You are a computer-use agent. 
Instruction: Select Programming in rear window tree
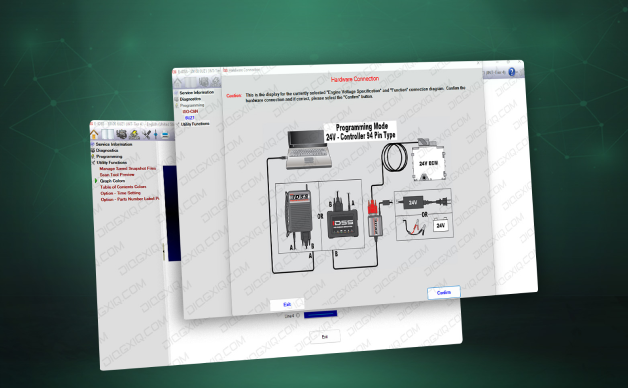(109, 157)
